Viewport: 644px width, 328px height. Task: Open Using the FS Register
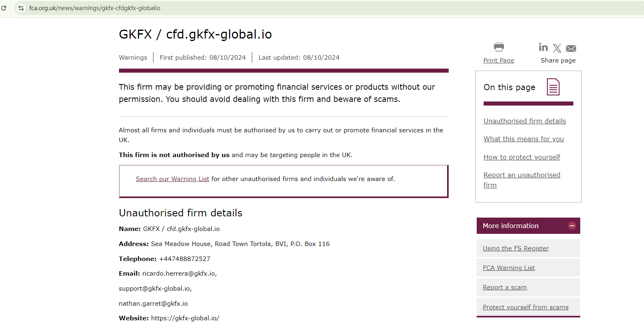pyautogui.click(x=516, y=248)
